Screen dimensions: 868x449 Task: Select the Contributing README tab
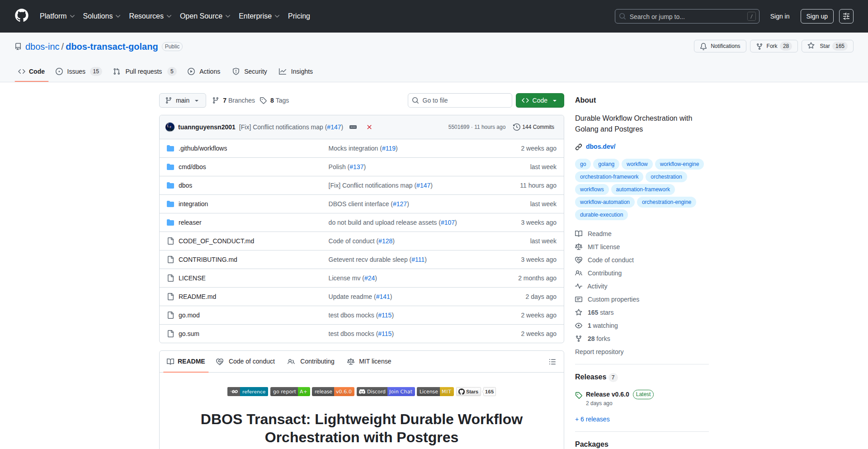311,362
